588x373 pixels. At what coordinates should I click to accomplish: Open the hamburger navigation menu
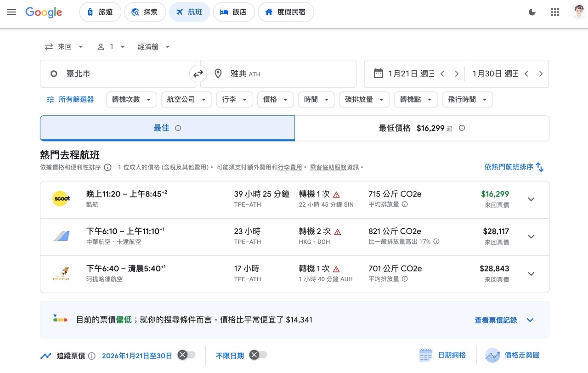pos(11,12)
